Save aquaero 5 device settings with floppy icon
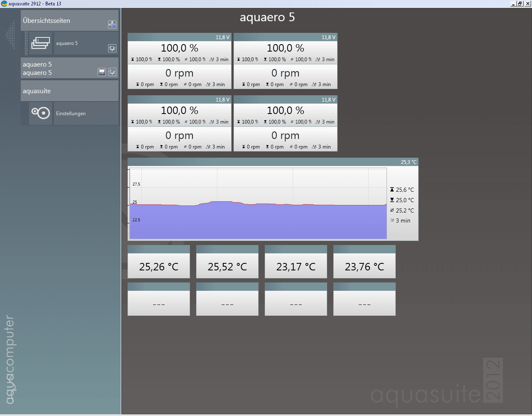 point(102,72)
